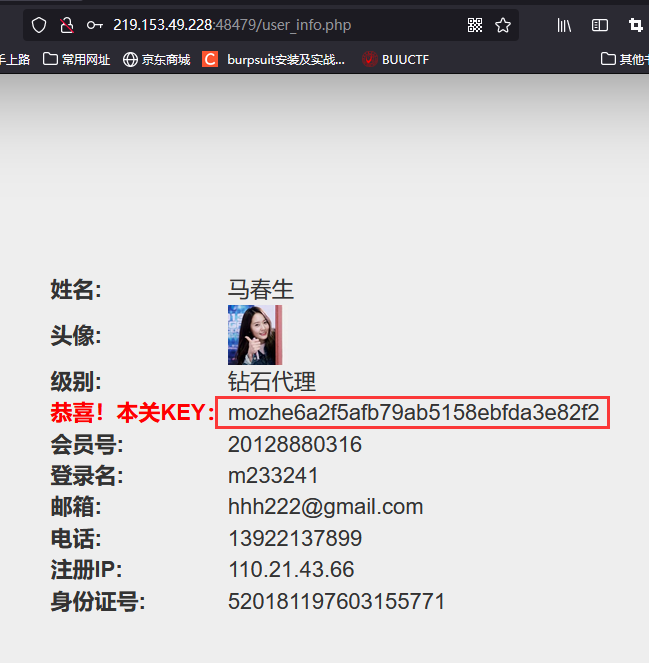Click the 上路 bookmark item
649x663 pixels.
click(15, 59)
